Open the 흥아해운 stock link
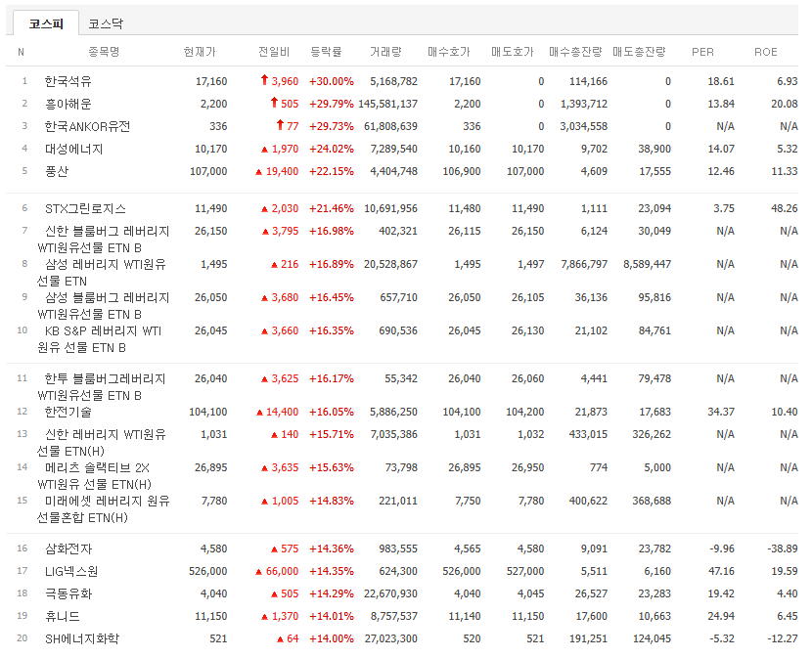 pyautogui.click(x=68, y=104)
